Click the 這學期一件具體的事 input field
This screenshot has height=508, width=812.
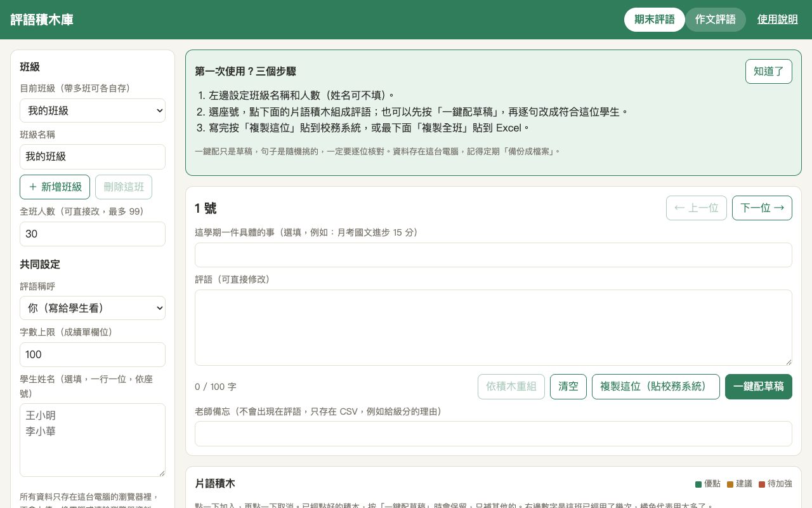coord(494,255)
